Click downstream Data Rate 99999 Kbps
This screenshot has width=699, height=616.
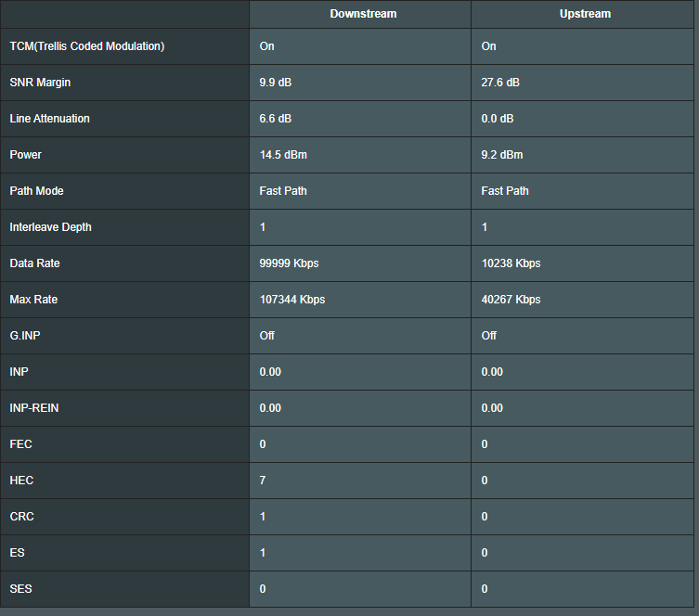(289, 263)
